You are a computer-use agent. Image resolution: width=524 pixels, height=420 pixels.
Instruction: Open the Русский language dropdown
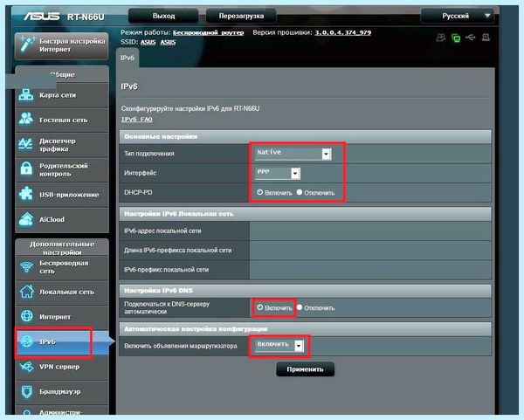point(458,16)
